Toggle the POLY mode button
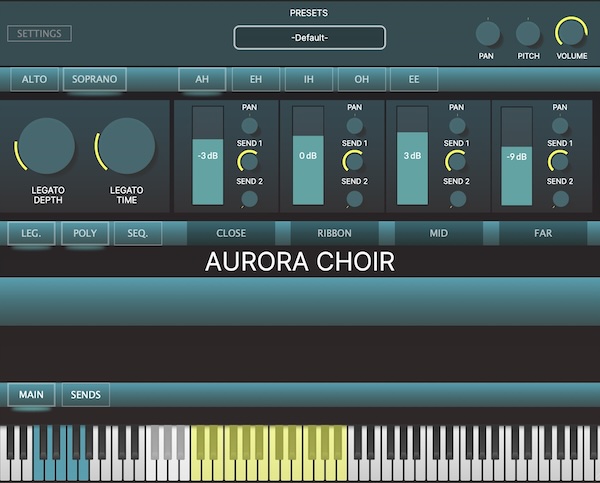Screen dimensions: 600x483 pyautogui.click(x=85, y=233)
